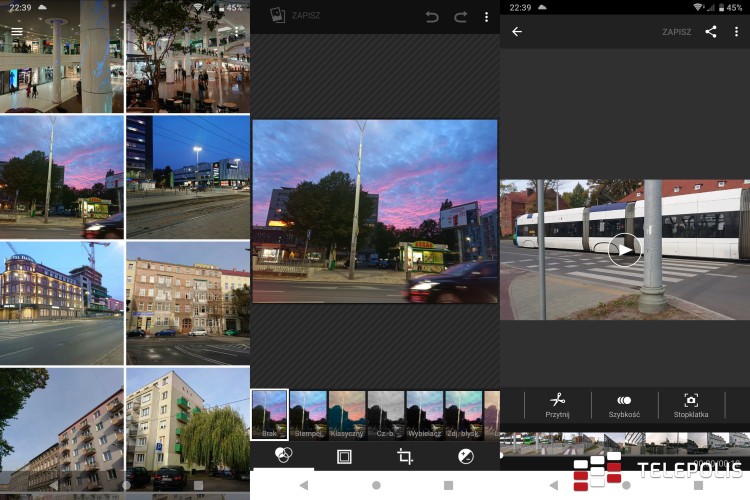750x500 pixels.
Task: Switch to the frame tab
Action: [x=344, y=456]
